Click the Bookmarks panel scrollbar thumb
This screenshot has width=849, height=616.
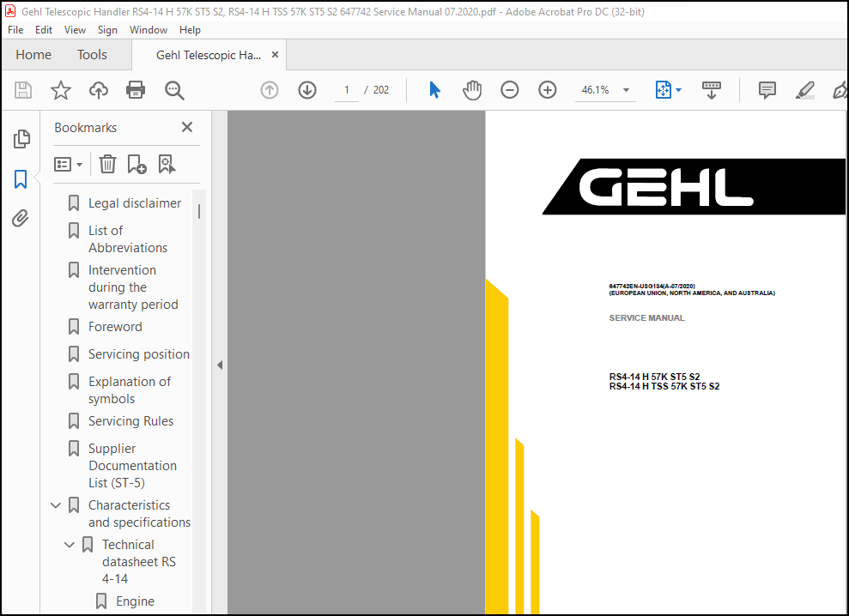pos(199,211)
